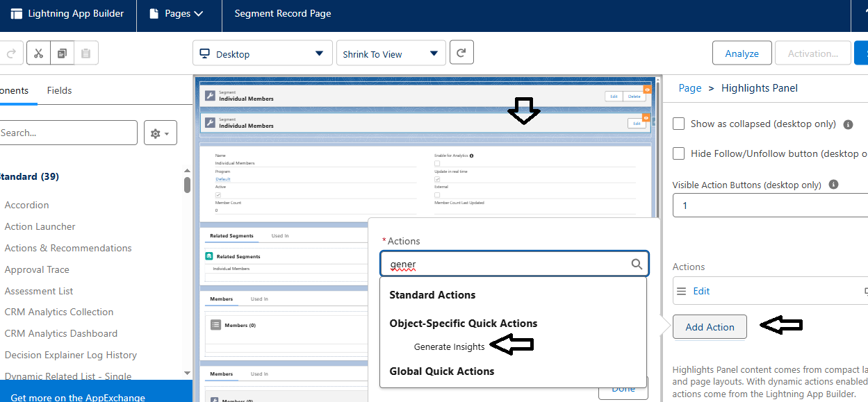
Task: Click the copy icon in toolbar
Action: pos(62,53)
